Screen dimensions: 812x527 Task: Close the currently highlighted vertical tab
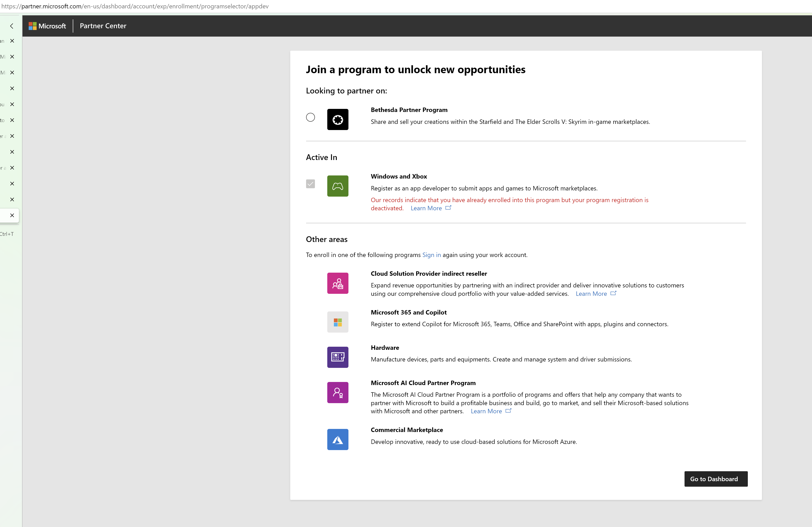click(12, 215)
